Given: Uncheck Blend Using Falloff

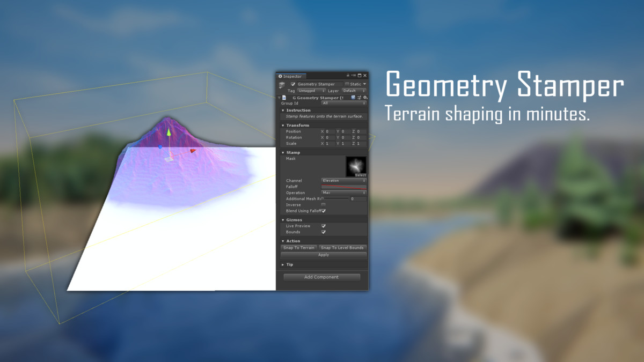Looking at the screenshot, I should pos(324,211).
